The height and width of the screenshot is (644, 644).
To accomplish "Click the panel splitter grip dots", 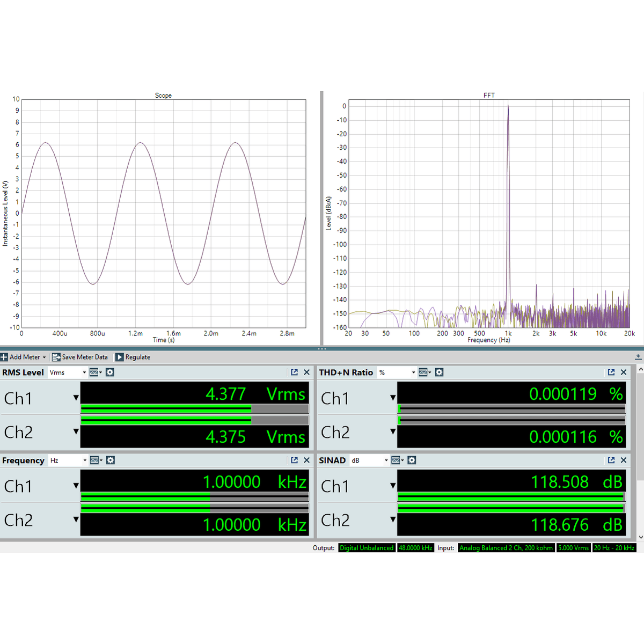I will coord(322,349).
